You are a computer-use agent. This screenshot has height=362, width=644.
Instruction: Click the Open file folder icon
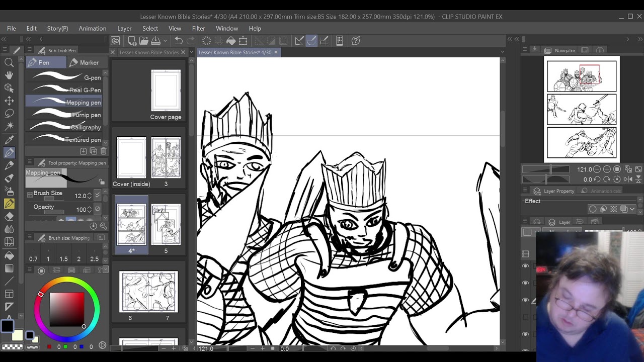pyautogui.click(x=144, y=41)
